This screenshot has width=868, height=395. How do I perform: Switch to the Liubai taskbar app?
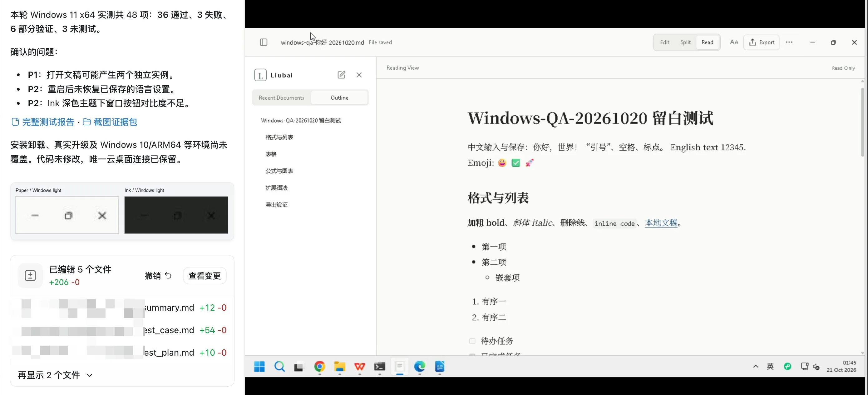click(x=400, y=366)
